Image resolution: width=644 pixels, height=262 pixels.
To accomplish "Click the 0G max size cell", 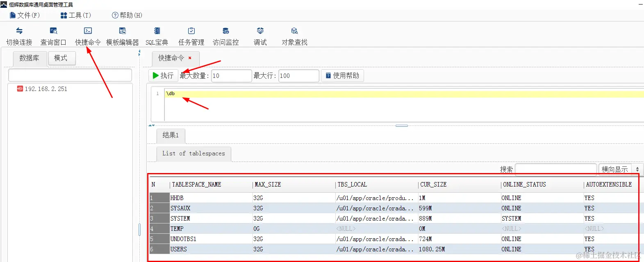I will [x=294, y=229].
